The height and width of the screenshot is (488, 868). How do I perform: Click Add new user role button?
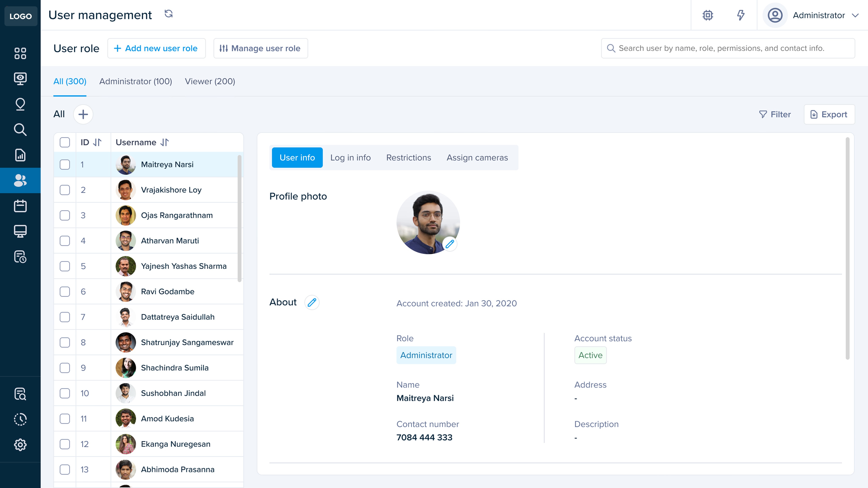pos(156,48)
